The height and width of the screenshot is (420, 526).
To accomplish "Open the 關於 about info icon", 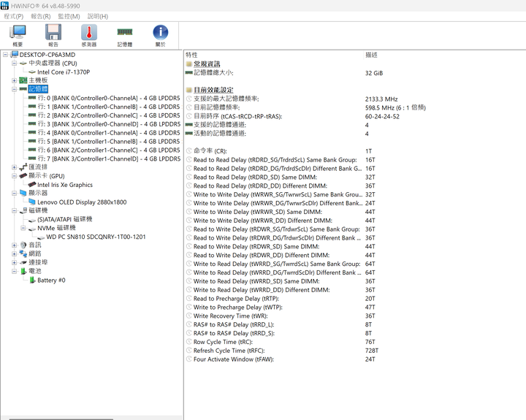I will point(160,35).
